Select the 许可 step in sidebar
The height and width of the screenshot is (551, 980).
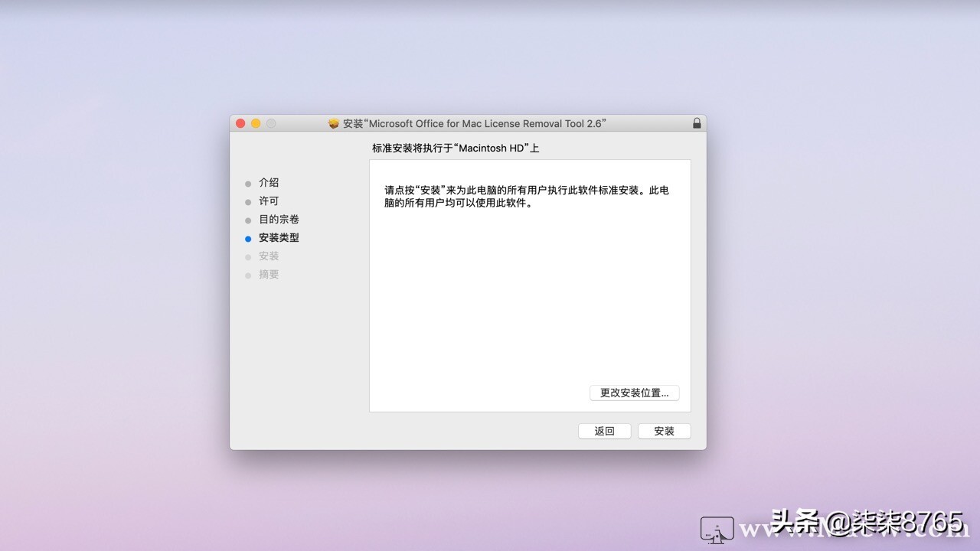[269, 201]
